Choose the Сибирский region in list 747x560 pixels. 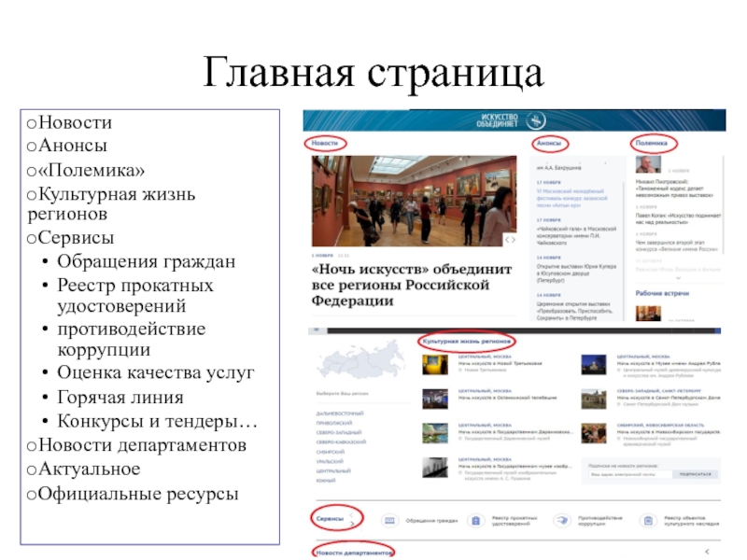[332, 452]
